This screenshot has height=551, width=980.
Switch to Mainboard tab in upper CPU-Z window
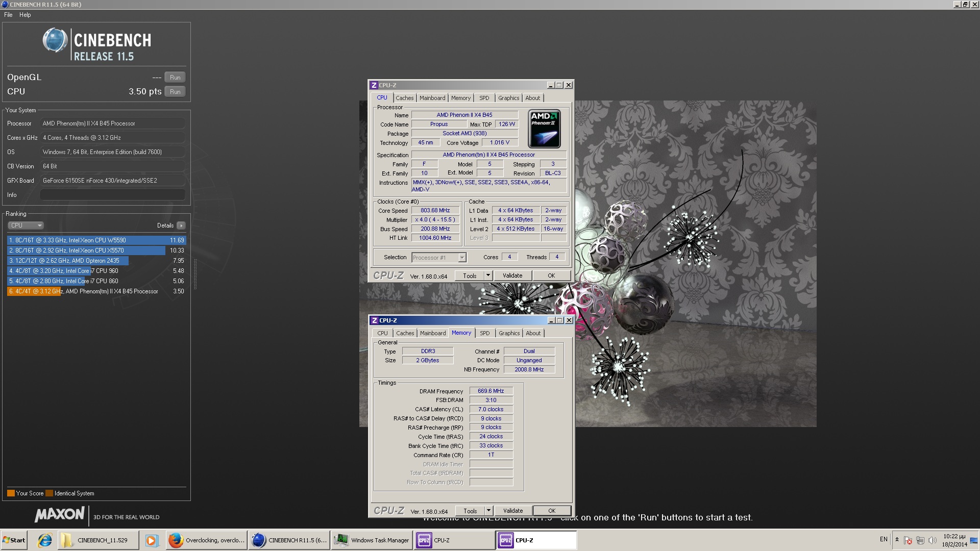coord(432,98)
